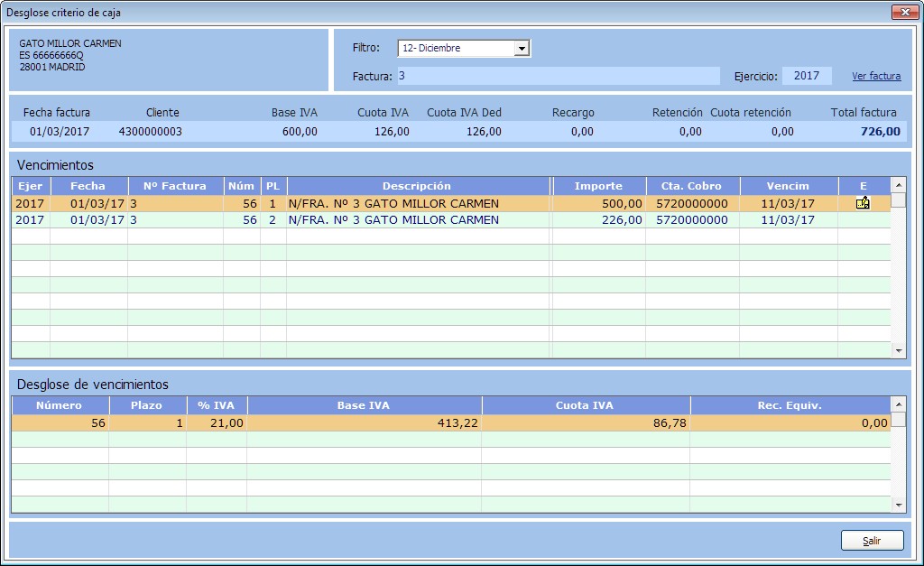Click the Fecha column header in Vencimientos

click(89, 186)
